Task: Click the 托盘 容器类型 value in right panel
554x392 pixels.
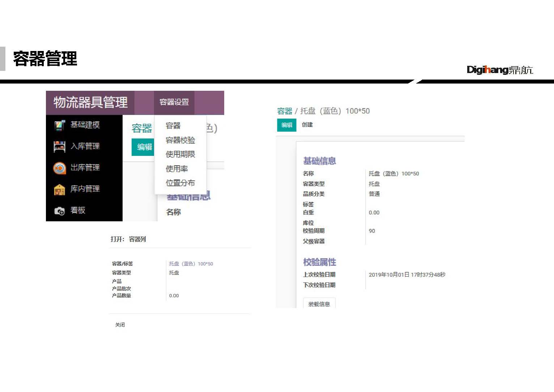Action: [x=374, y=184]
